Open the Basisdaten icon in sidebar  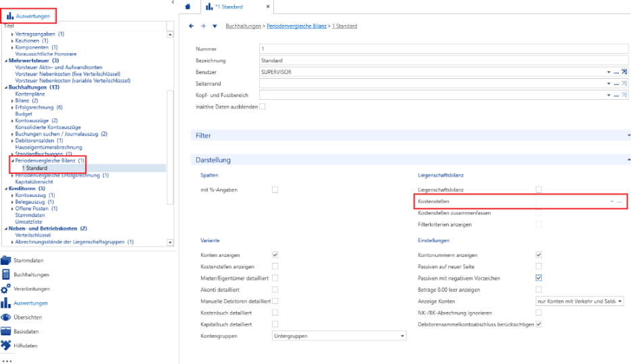[5, 332]
